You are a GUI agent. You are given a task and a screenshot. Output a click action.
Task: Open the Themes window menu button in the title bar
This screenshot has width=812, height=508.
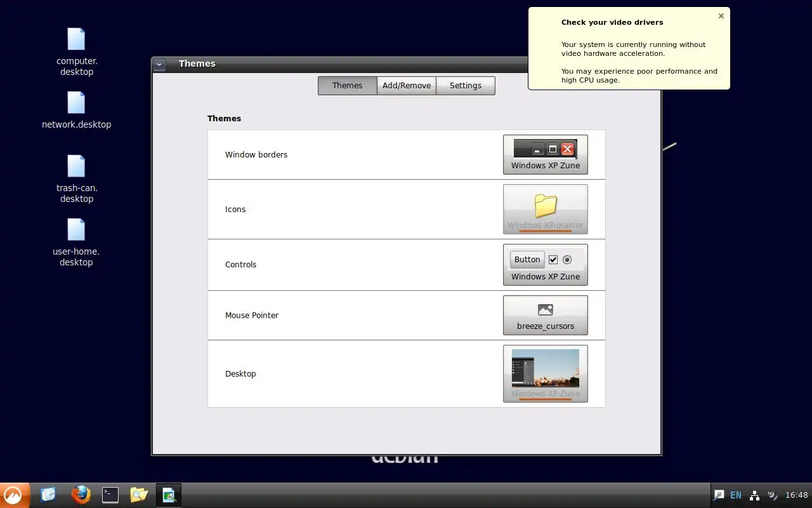159,64
